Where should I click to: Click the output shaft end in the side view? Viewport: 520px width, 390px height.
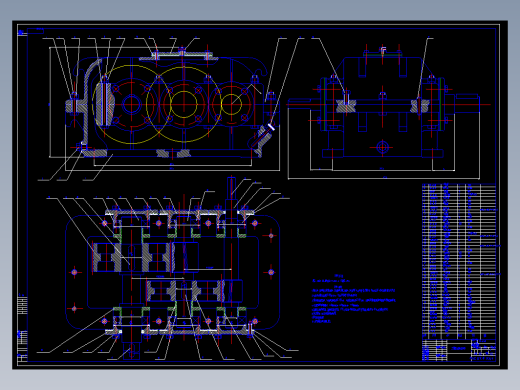coord(468,104)
